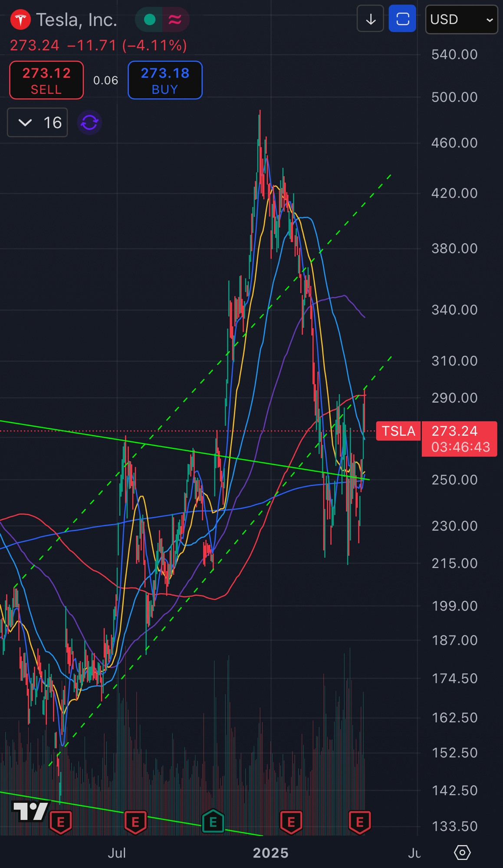
Task: Click the download arrow button
Action: [371, 19]
